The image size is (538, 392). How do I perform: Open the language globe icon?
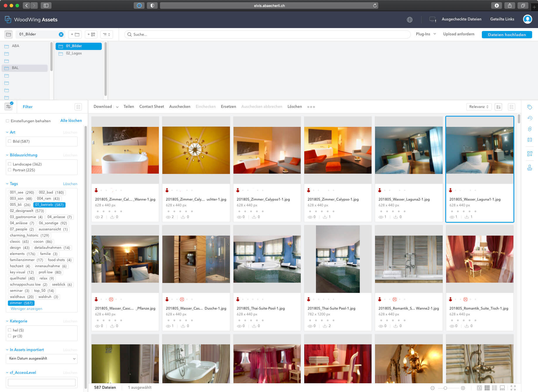410,20
